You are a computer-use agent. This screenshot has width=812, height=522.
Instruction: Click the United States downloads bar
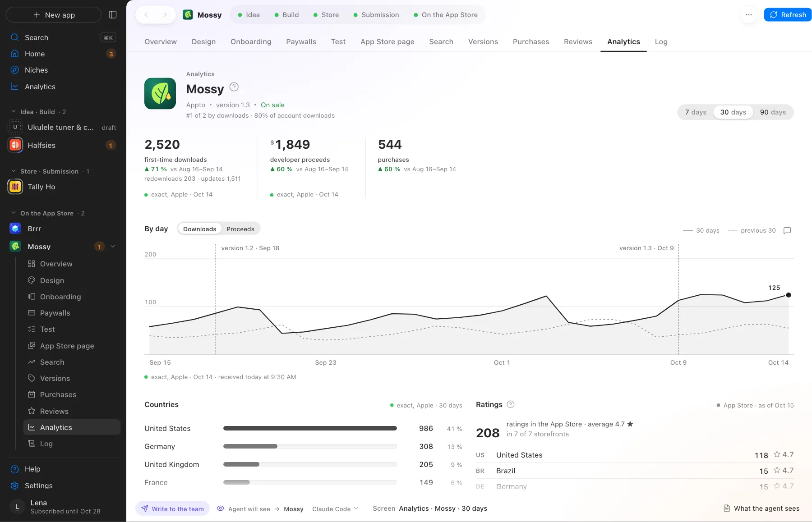(310, 428)
